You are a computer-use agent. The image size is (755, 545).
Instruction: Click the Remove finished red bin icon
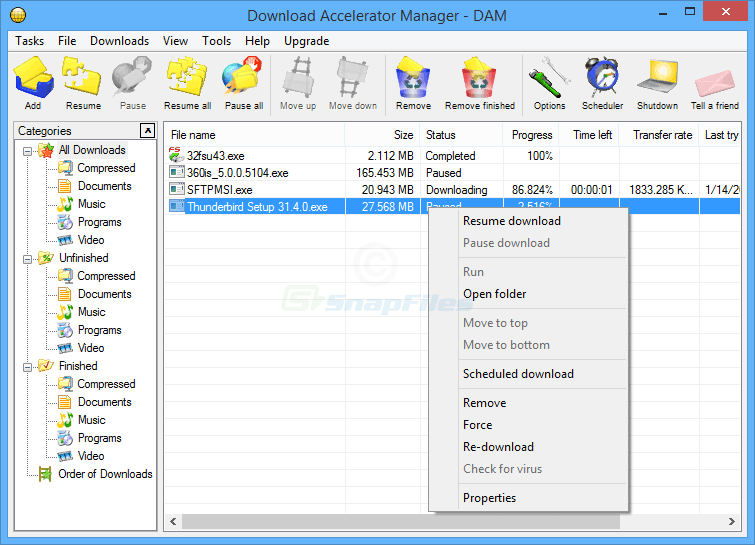tap(479, 77)
